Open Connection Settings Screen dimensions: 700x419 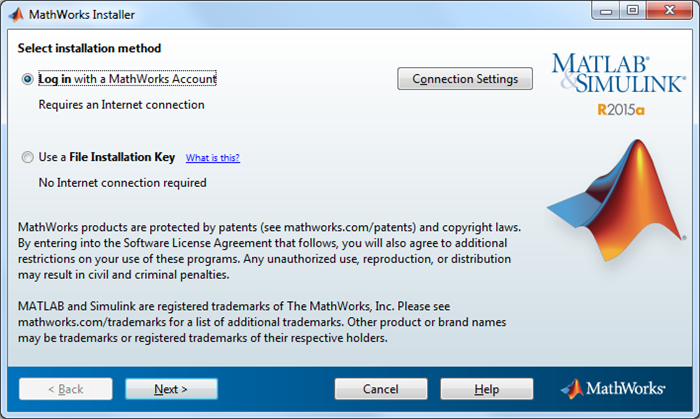coord(465,79)
